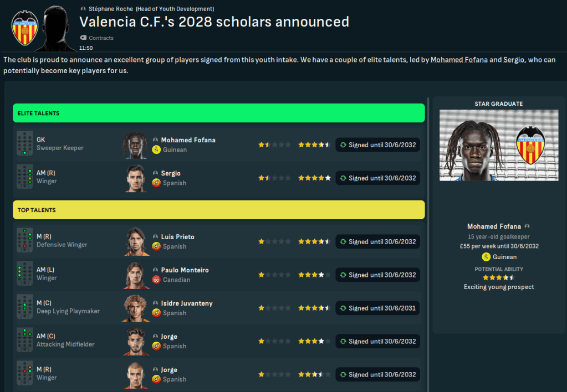Click the position pitch icon for Mohamed Fofana
This screenshot has width=567, height=392.
pyautogui.click(x=24, y=145)
